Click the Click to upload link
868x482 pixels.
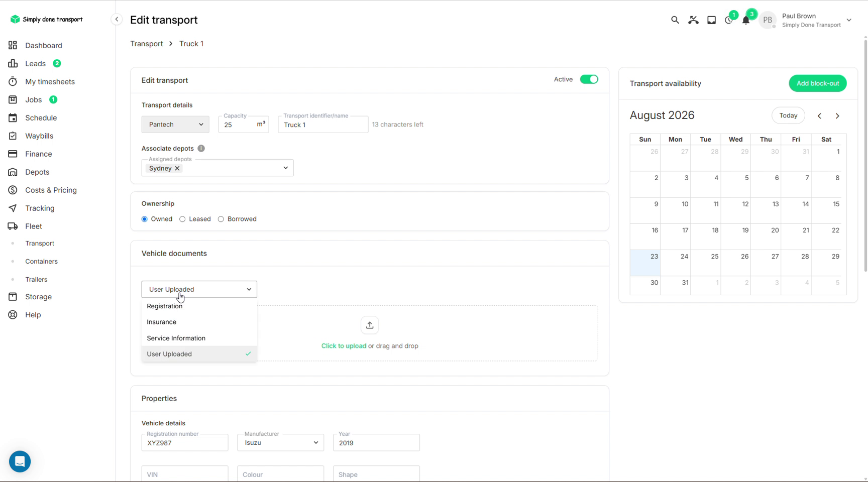coord(344,346)
